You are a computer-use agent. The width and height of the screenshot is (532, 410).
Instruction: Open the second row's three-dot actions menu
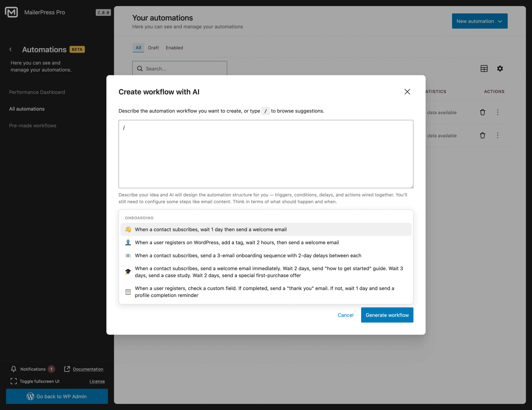(x=498, y=136)
